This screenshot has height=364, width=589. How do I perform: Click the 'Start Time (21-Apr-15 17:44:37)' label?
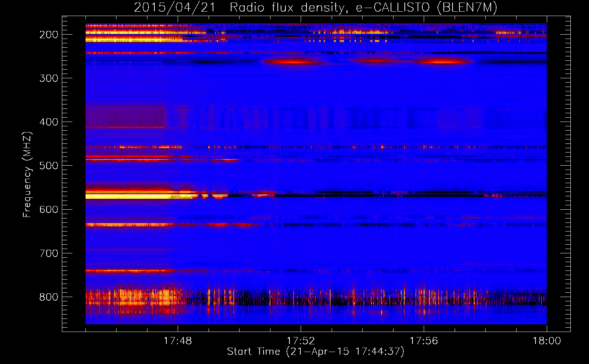click(x=316, y=352)
